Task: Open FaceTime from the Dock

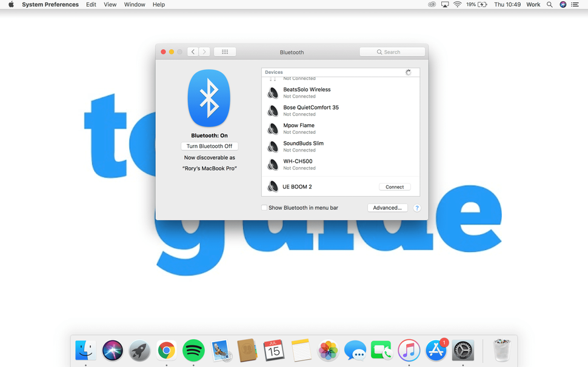Action: click(x=382, y=350)
